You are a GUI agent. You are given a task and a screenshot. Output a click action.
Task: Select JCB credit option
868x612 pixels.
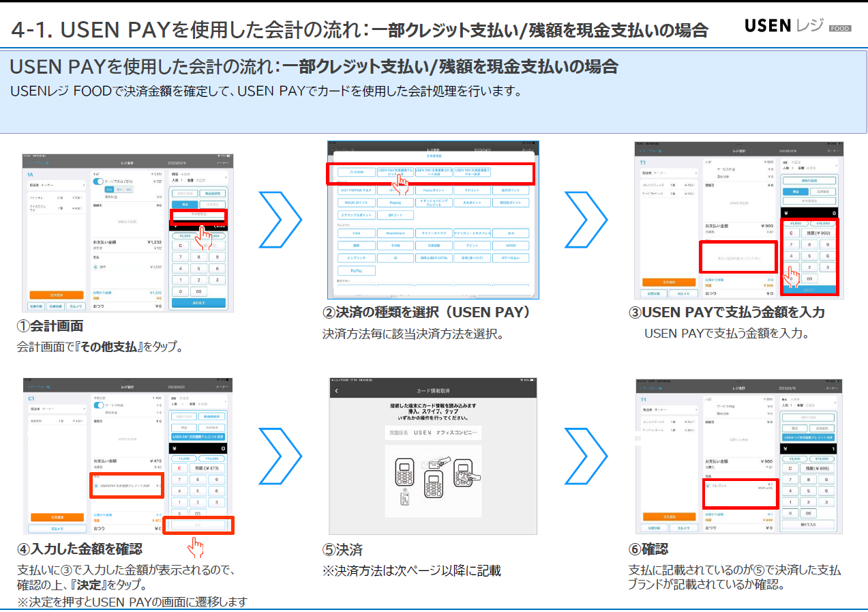click(511, 233)
